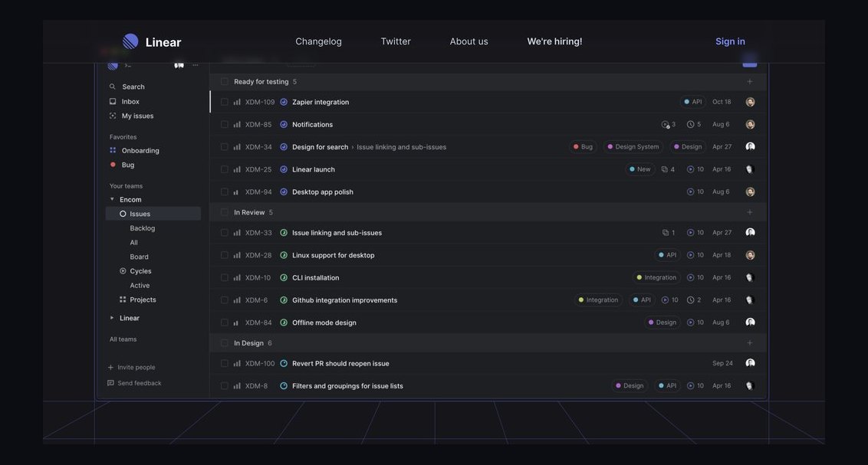Click the sidebar more options dots icon

pyautogui.click(x=196, y=65)
